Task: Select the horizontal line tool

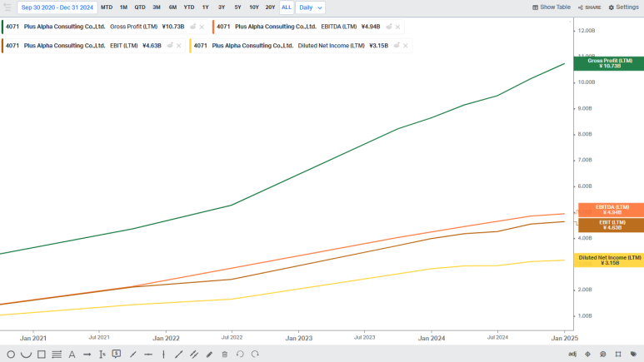Action: (148, 355)
